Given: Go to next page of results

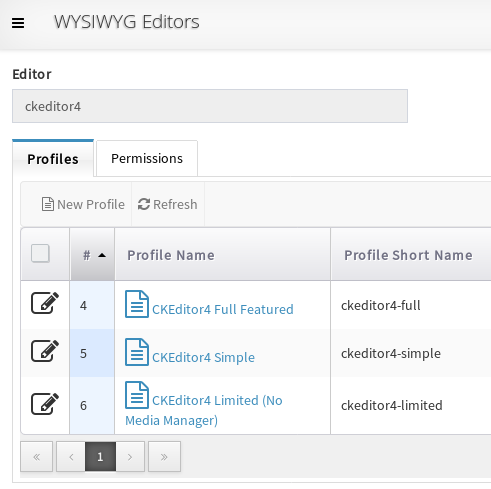Looking at the screenshot, I should click(130, 457).
